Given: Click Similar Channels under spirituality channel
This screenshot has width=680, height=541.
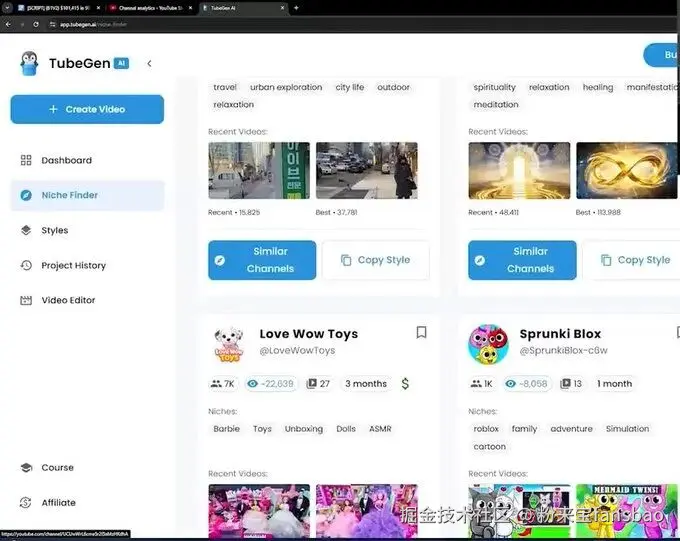Looking at the screenshot, I should point(522,260).
